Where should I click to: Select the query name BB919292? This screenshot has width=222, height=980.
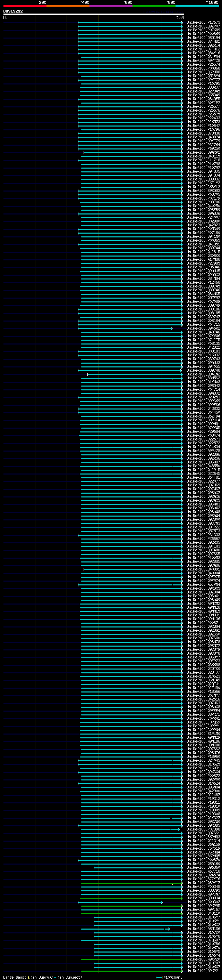click(13, 11)
